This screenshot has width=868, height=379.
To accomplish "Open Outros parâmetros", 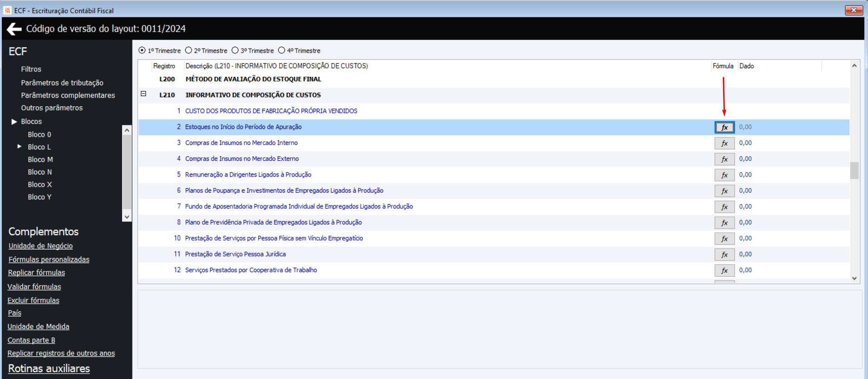I will tap(52, 108).
